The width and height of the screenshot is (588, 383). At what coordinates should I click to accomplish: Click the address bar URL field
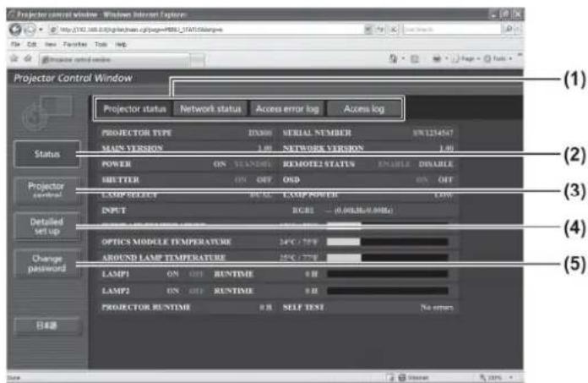pyautogui.click(x=205, y=30)
